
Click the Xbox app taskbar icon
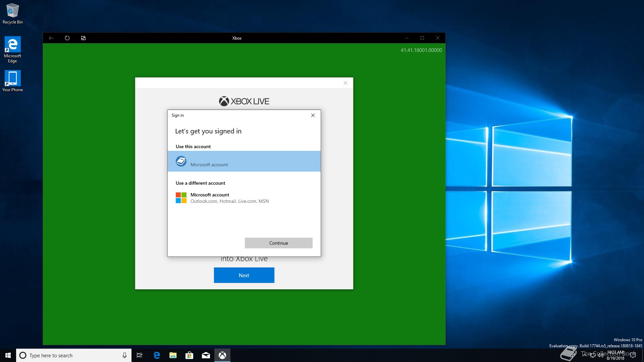pos(222,355)
